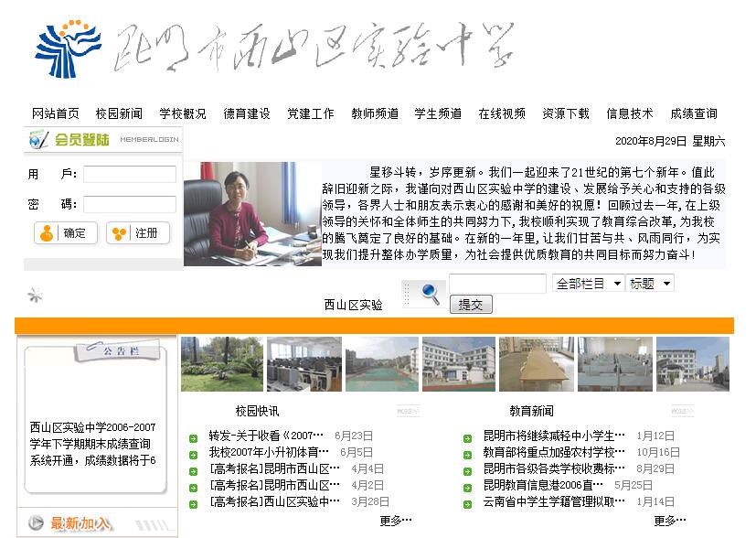Open the 在线视频 menu item
Image resolution: width=756 pixels, height=538 pixels.
[502, 113]
